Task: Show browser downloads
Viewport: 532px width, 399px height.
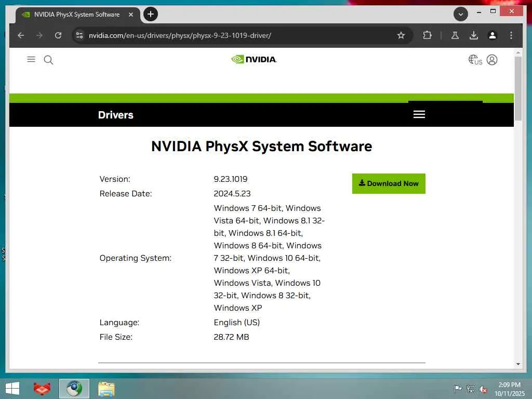Action: pyautogui.click(x=474, y=35)
